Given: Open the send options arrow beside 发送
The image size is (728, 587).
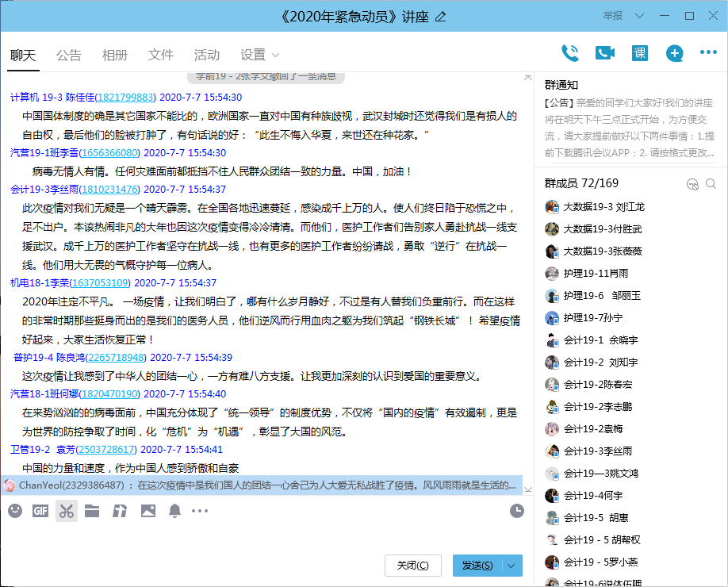Looking at the screenshot, I should click(x=512, y=565).
